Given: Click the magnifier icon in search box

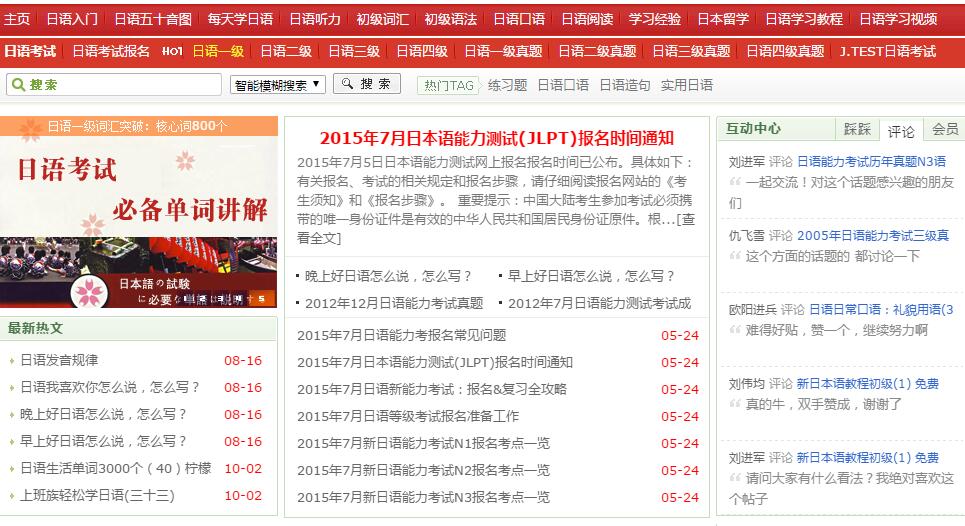Looking at the screenshot, I should 18,85.
